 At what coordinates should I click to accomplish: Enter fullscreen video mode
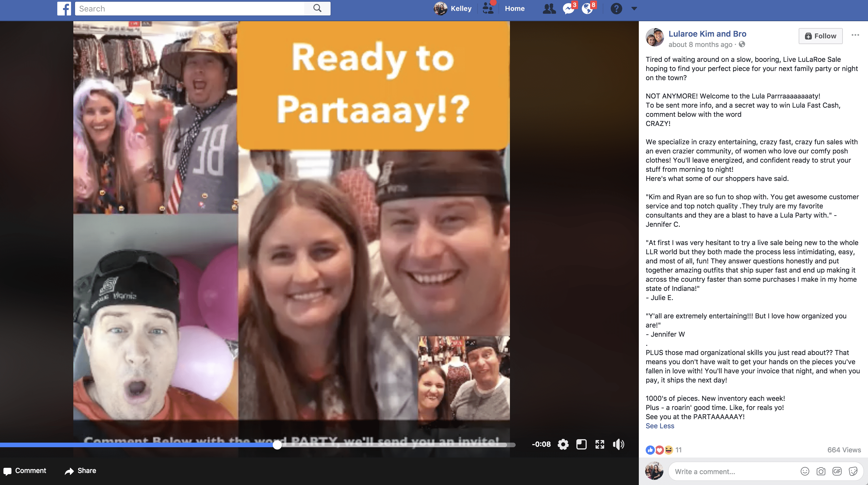coord(600,444)
